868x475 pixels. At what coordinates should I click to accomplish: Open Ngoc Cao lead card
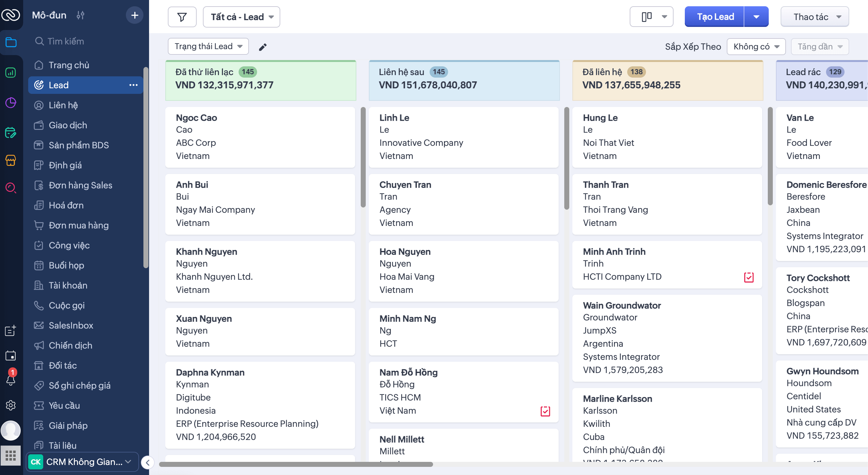pos(260,137)
